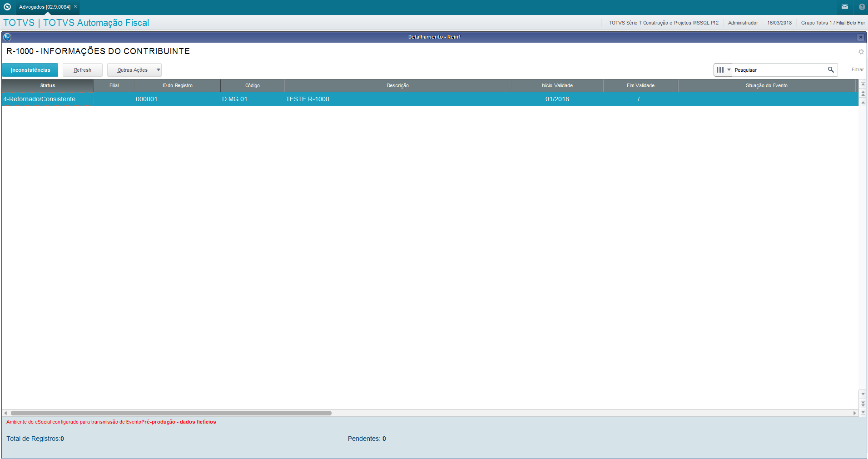Screen dimensions: 868x459
Task: Click the Administrador user label
Action: click(743, 23)
